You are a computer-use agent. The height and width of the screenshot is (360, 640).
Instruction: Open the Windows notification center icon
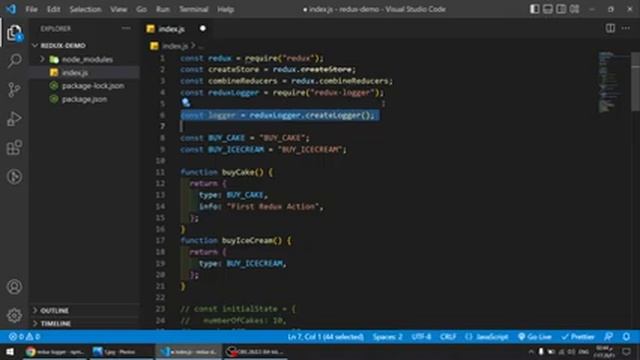pos(627,352)
